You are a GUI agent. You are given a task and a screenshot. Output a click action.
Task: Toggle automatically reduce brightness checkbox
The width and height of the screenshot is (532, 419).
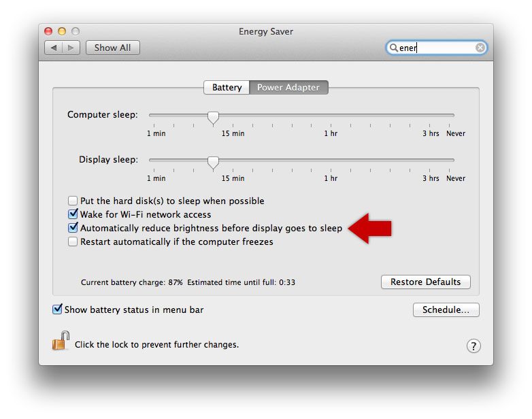coord(73,228)
